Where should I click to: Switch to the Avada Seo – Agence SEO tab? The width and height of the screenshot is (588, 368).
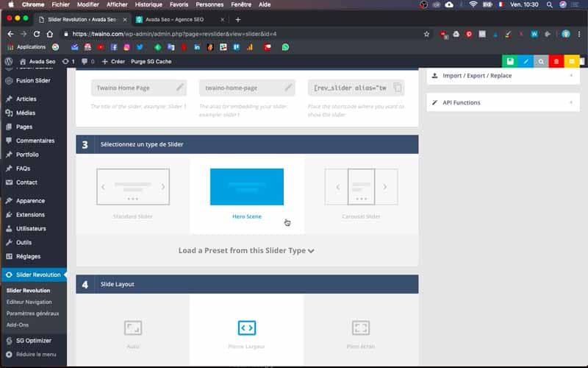(x=175, y=20)
